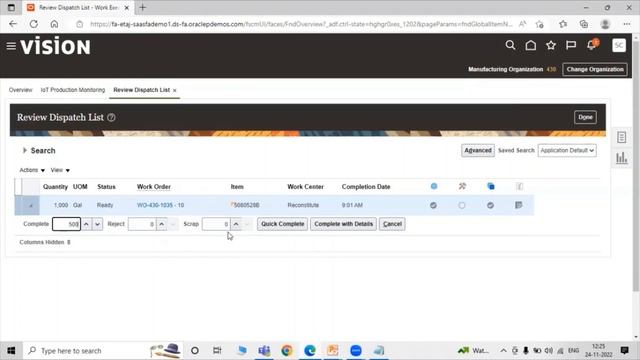
Task: Sort by the Work Order column header
Action: tap(154, 187)
